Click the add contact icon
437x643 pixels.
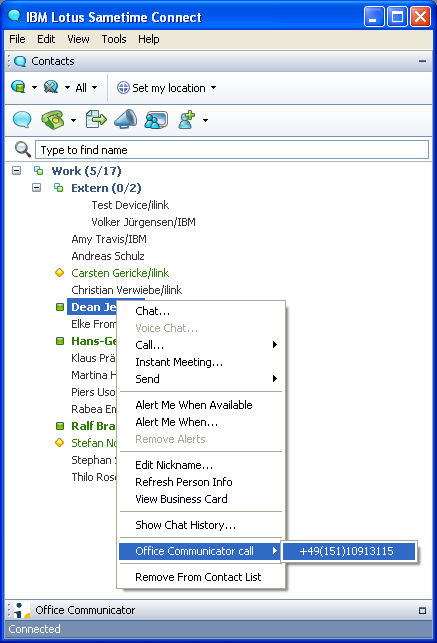click(187, 120)
